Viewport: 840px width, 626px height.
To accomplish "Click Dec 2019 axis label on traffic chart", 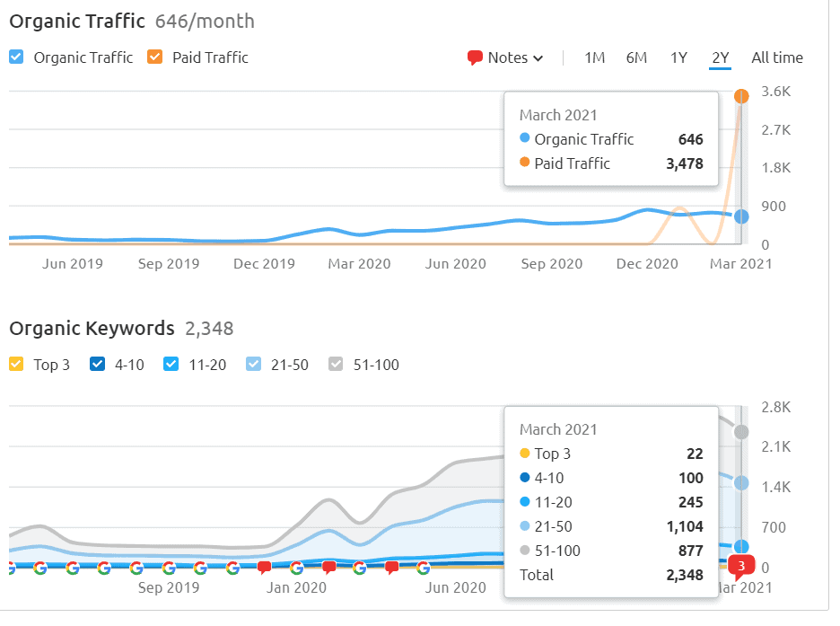I will [x=264, y=264].
